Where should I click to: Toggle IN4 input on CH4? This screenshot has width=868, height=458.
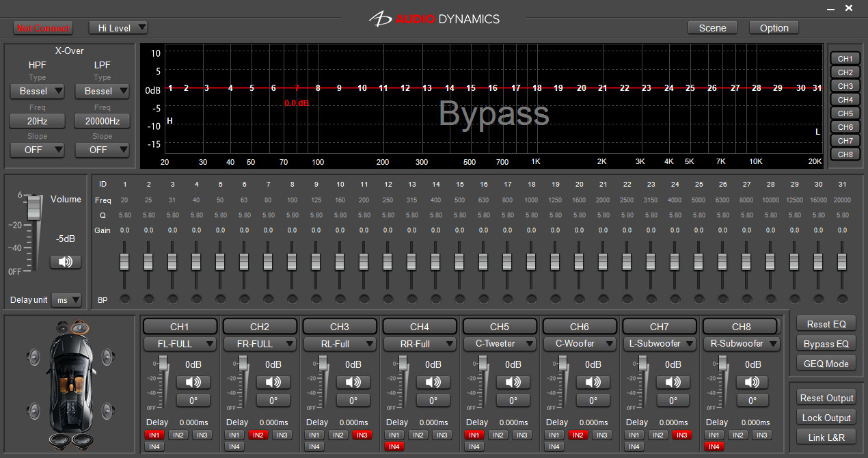click(x=394, y=446)
